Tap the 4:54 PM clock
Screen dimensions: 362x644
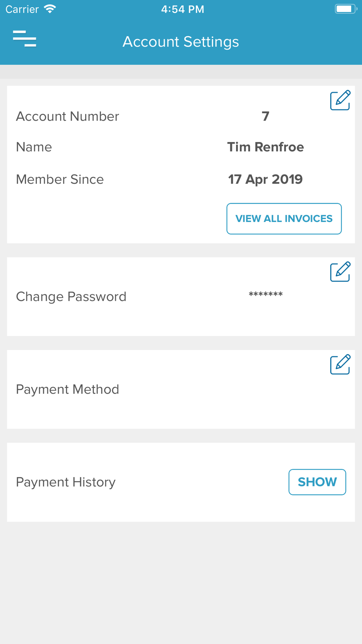182,9
